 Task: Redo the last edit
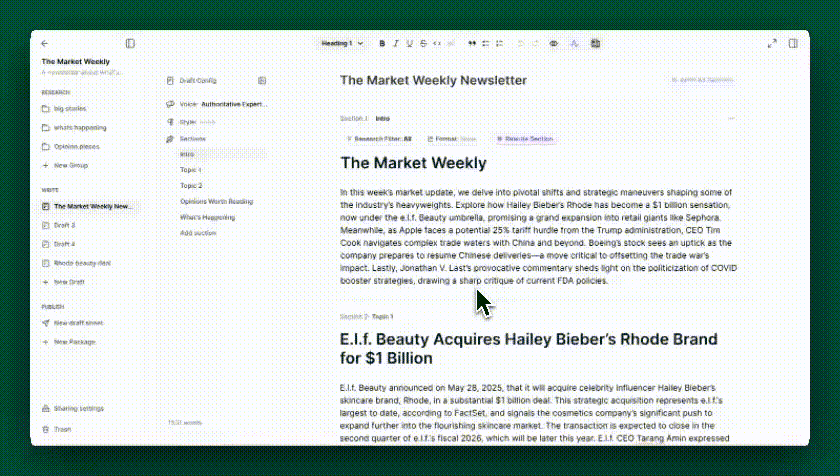tap(535, 43)
